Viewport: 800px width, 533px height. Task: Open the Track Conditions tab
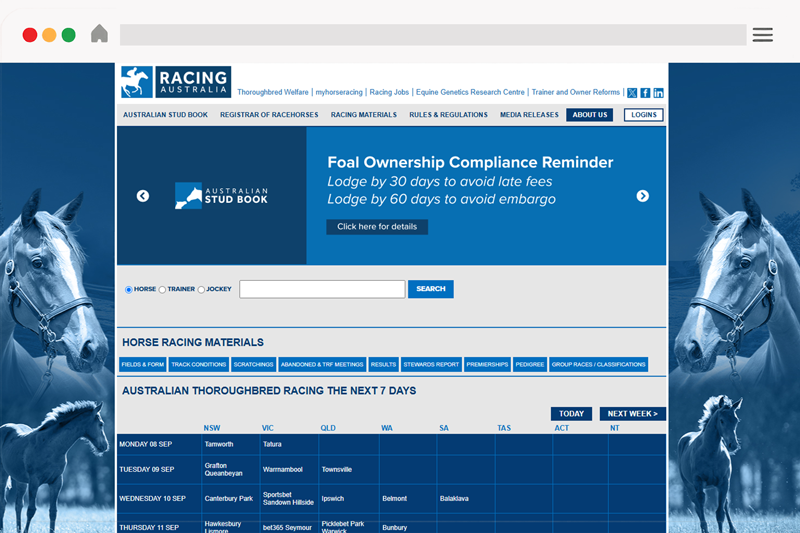198,364
